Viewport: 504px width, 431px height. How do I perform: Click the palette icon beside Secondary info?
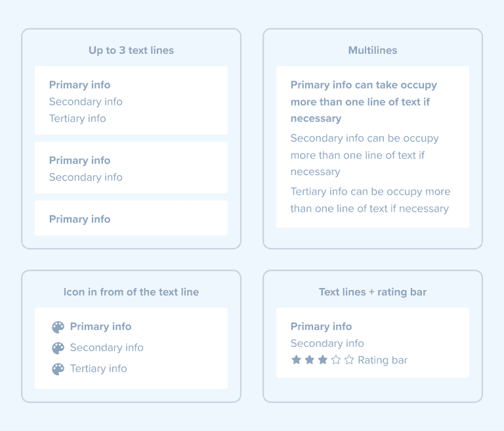[x=58, y=348]
